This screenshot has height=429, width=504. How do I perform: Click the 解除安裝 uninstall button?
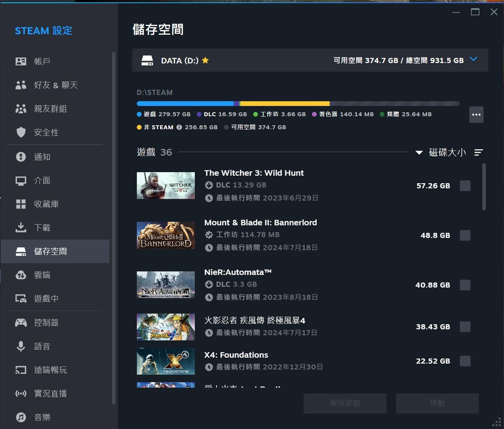(345, 403)
